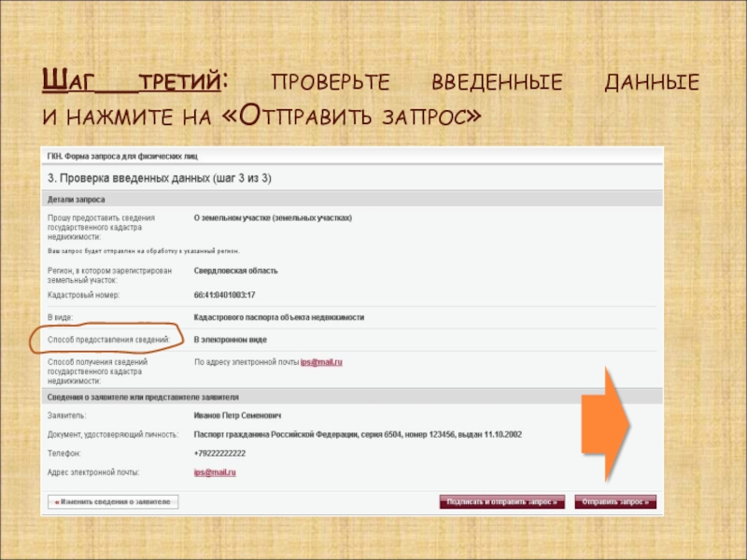Click «В электронном виде» value
This screenshot has width=747, height=560.
coord(233,340)
